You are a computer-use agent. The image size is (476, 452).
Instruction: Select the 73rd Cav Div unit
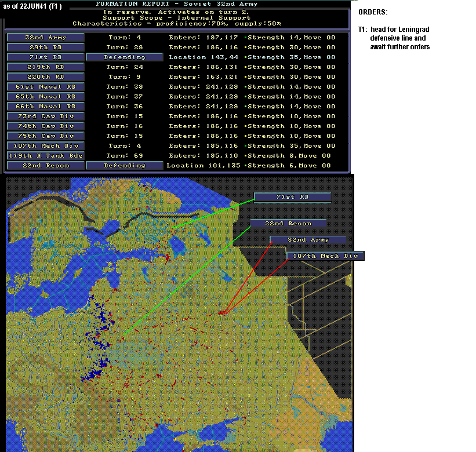46,116
